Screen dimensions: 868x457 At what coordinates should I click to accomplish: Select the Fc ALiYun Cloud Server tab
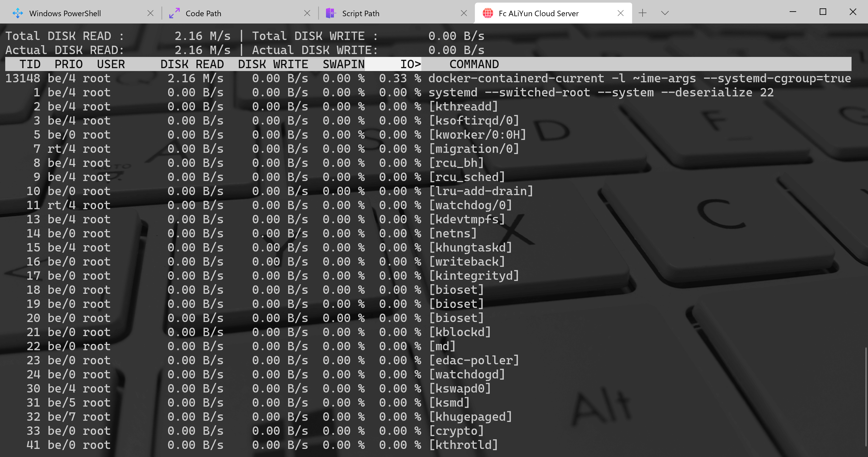click(538, 13)
